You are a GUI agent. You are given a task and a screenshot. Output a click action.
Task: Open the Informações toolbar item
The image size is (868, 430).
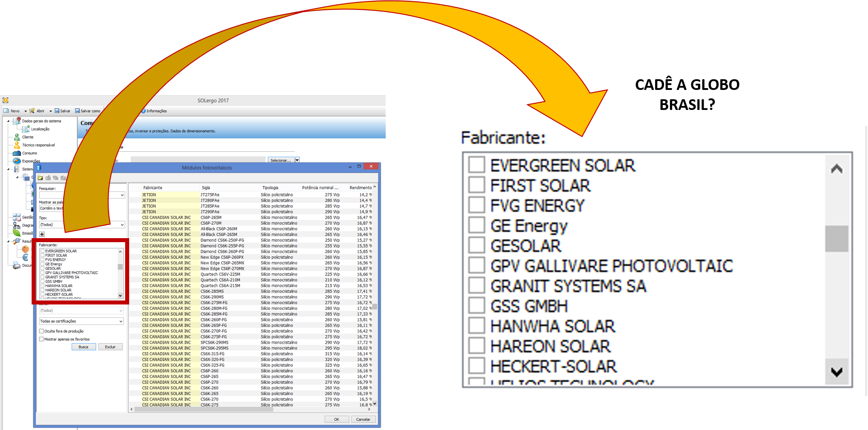pos(156,111)
